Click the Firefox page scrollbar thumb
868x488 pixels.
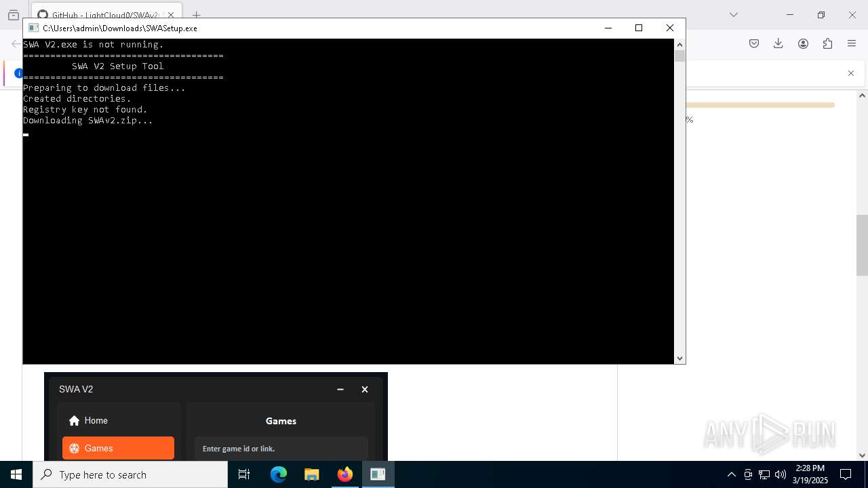click(862, 245)
